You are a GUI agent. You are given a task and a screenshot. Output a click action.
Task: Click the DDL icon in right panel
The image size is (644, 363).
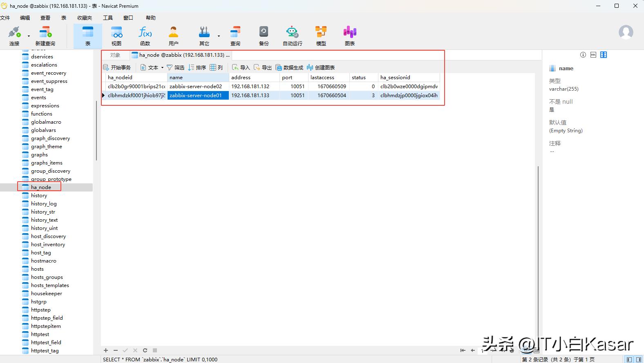593,55
